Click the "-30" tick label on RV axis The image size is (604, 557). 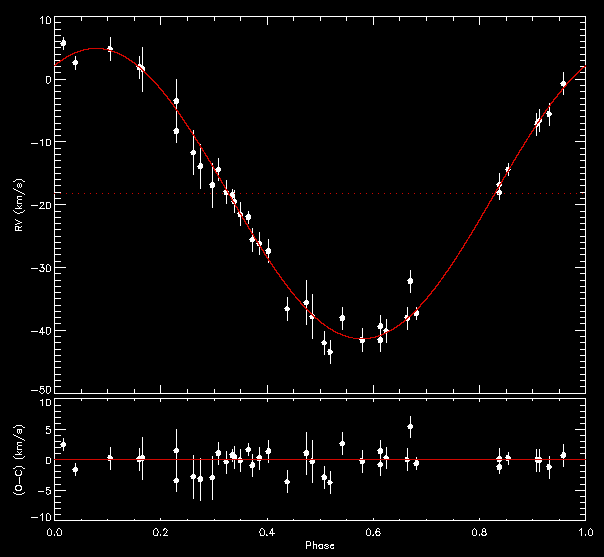(x=39, y=268)
